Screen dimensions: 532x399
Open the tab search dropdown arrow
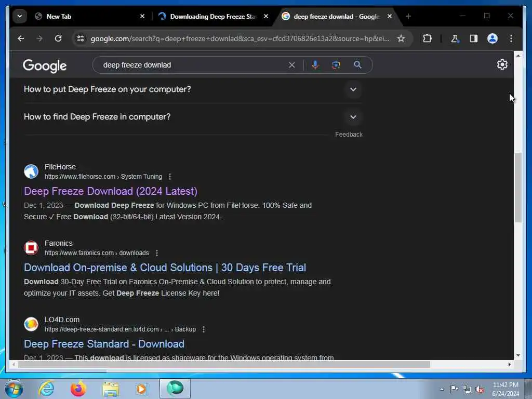(20, 16)
